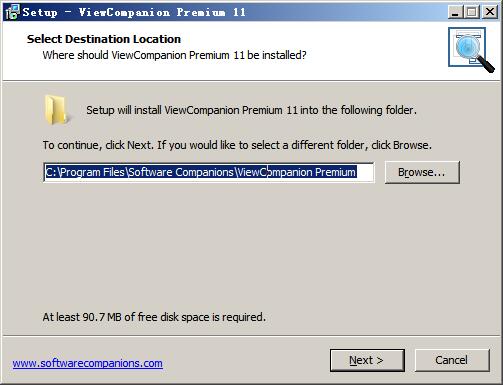Open the Browse... folder dialog
This screenshot has width=503, height=385.
[422, 172]
